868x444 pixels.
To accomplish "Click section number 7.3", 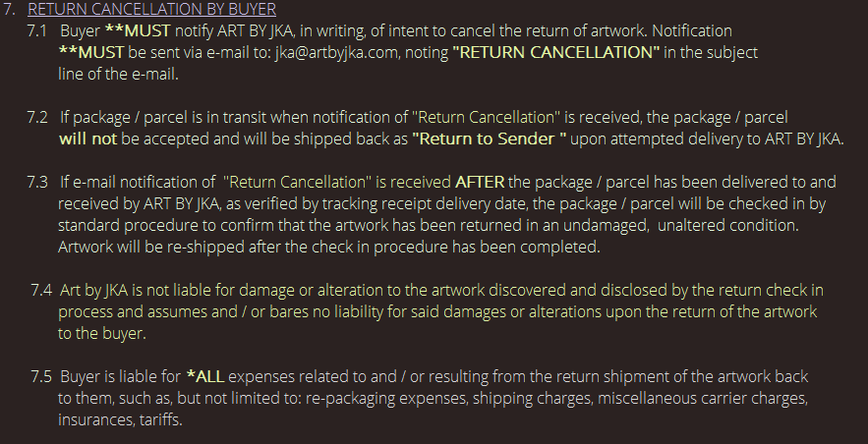I will (x=38, y=182).
